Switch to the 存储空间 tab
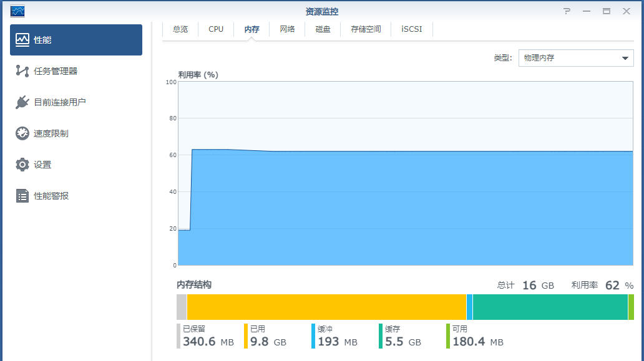644x361 pixels. point(366,29)
